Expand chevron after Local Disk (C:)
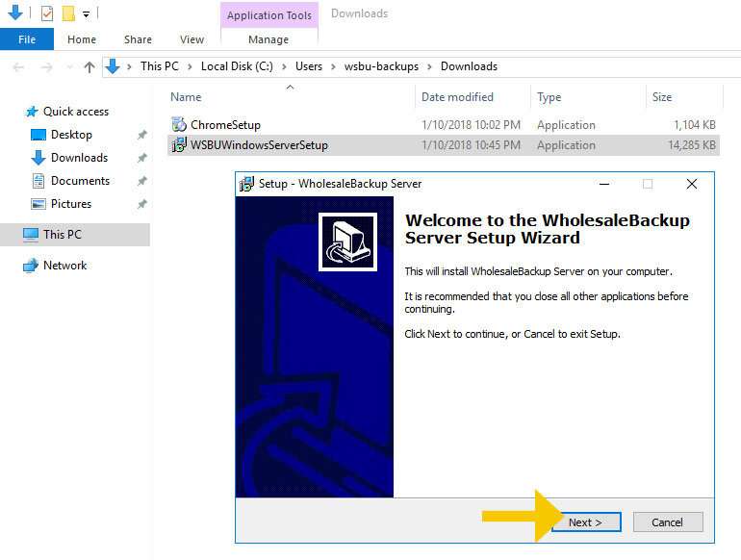The width and height of the screenshot is (741, 560). click(284, 66)
